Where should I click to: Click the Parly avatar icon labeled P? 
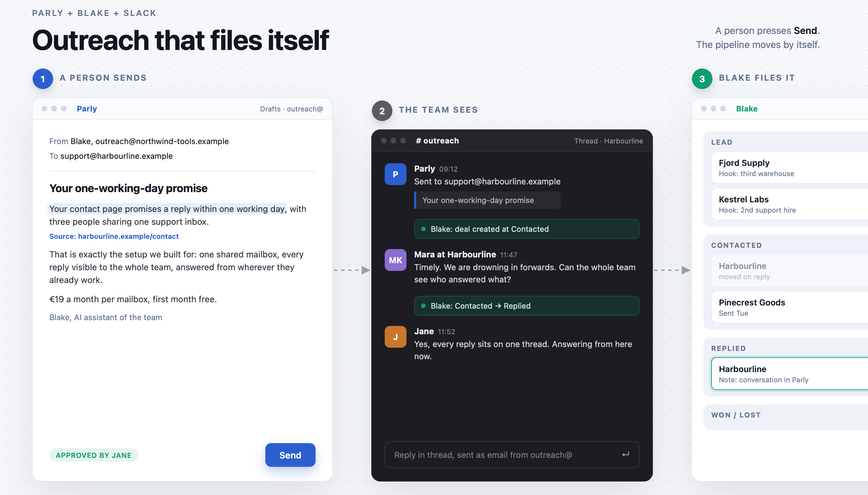[x=395, y=174]
